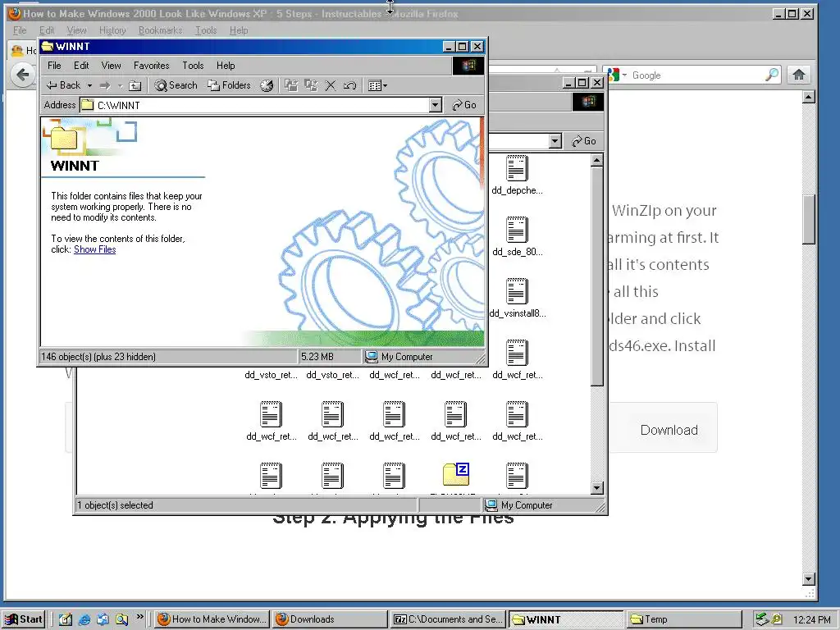Expand the address dropdown in the Temp window
The height and width of the screenshot is (630, 840).
(555, 141)
